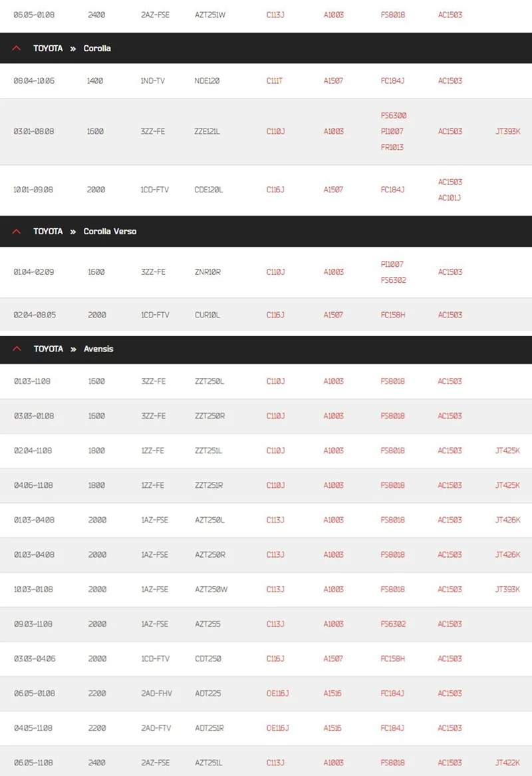Open JT425K link in the ZZT251L row
532x776 pixels.
508,451
